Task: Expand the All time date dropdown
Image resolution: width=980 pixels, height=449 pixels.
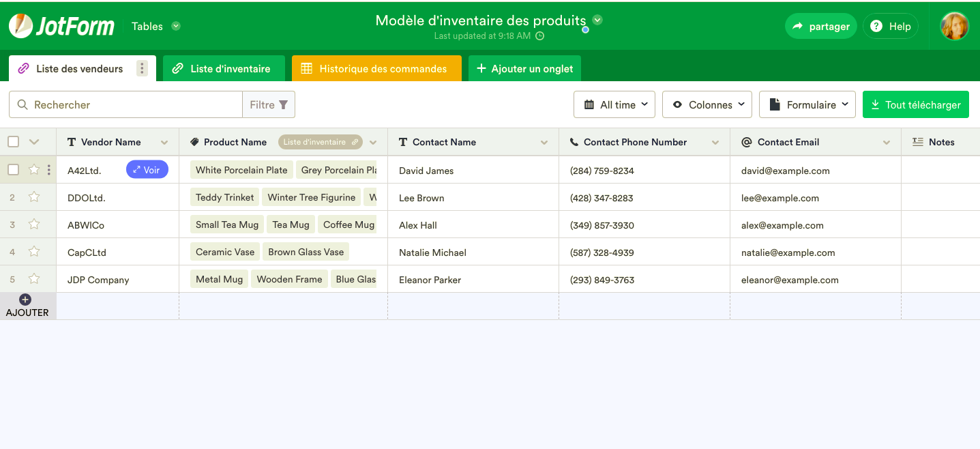Action: pos(614,104)
